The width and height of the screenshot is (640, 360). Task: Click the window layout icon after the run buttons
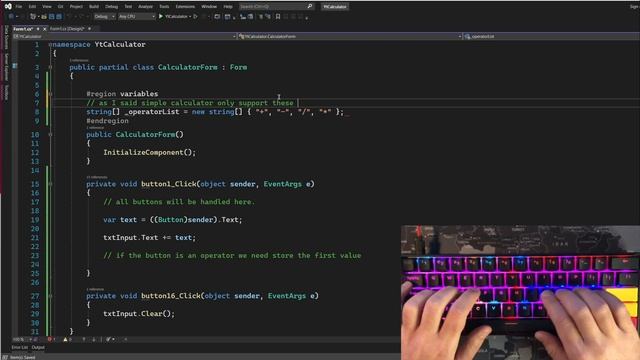click(217, 17)
